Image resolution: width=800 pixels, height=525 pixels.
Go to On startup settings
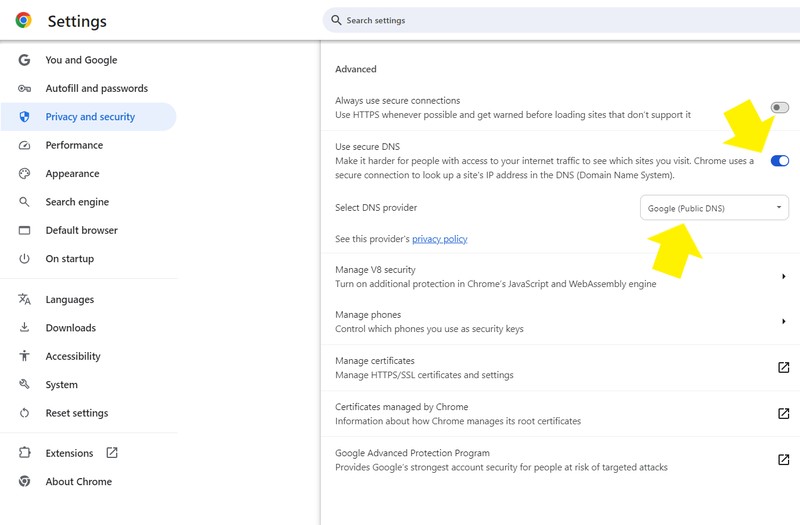69,259
